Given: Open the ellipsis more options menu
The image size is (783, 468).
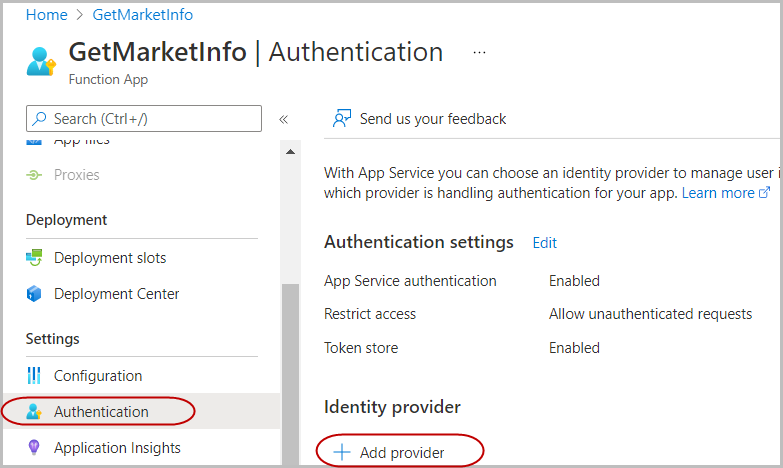Looking at the screenshot, I should (x=479, y=52).
